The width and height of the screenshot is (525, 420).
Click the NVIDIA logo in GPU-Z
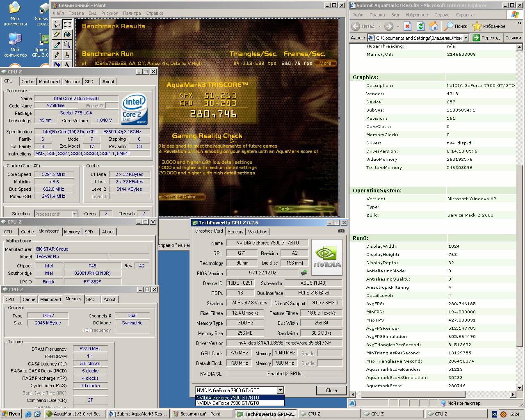coord(327,257)
